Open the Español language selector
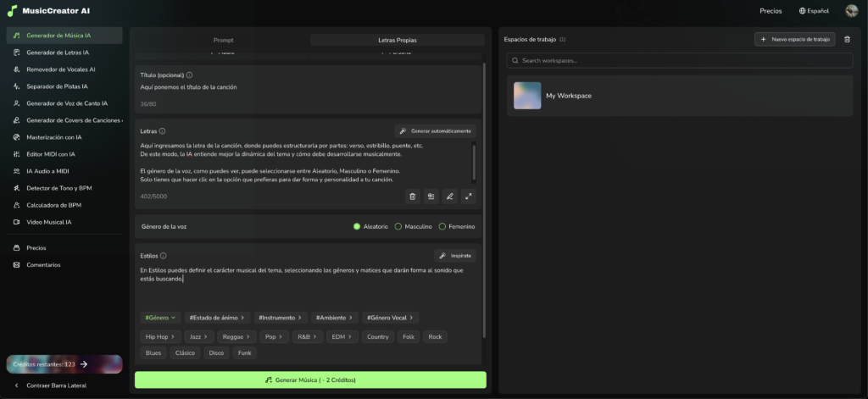Image resolution: width=868 pixels, height=399 pixels. tap(814, 11)
